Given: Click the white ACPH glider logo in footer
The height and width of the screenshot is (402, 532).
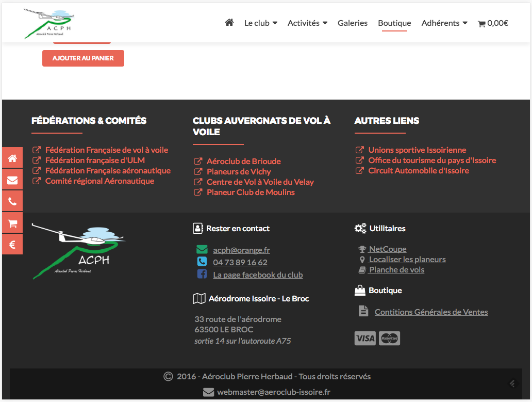Looking at the screenshot, I should click(77, 251).
